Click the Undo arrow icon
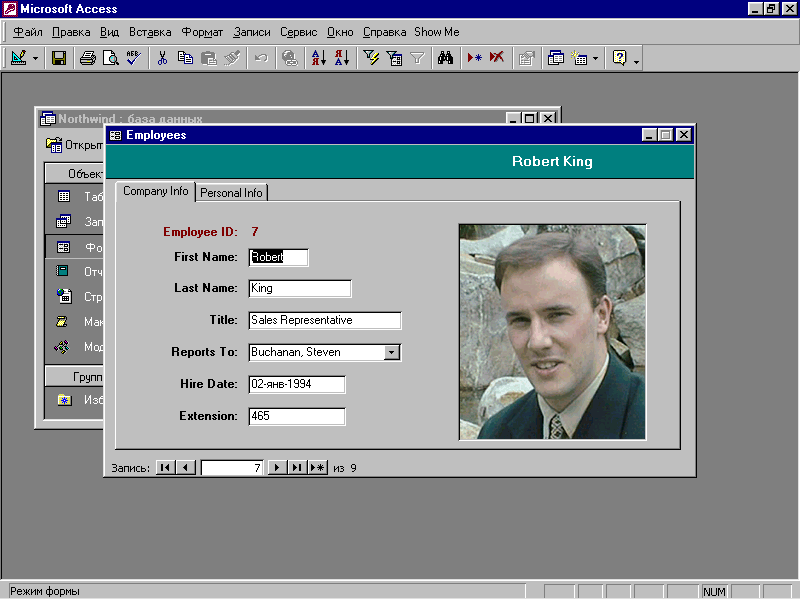 (261, 58)
